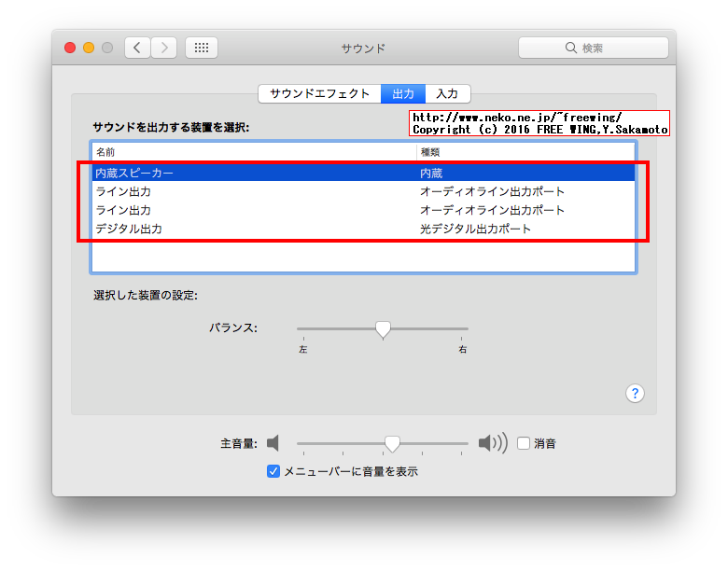
Task: Click the forward navigation arrow button
Action: [164, 48]
